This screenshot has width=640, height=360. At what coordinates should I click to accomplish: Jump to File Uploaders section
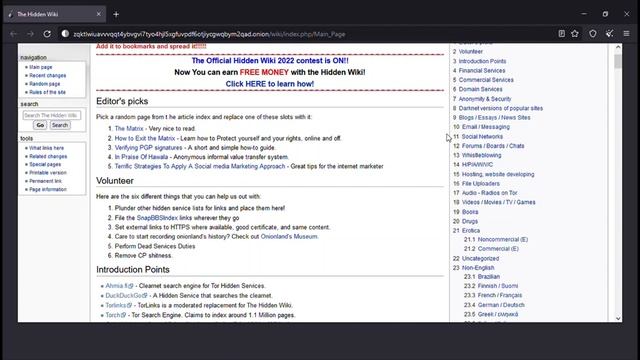481,184
